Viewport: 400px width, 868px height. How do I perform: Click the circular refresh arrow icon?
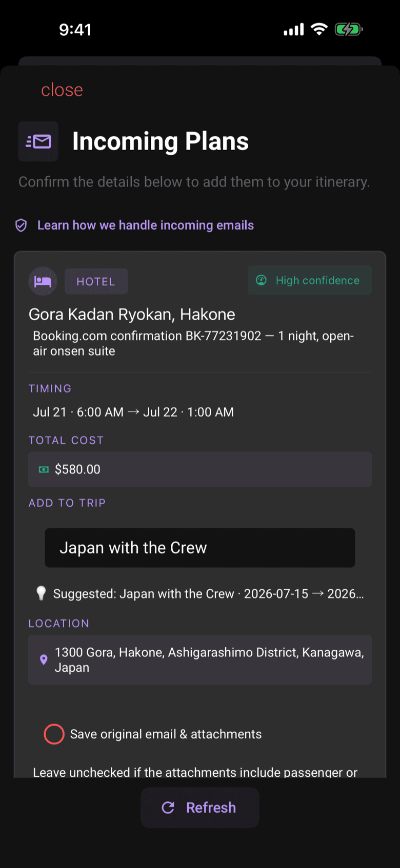pos(168,808)
